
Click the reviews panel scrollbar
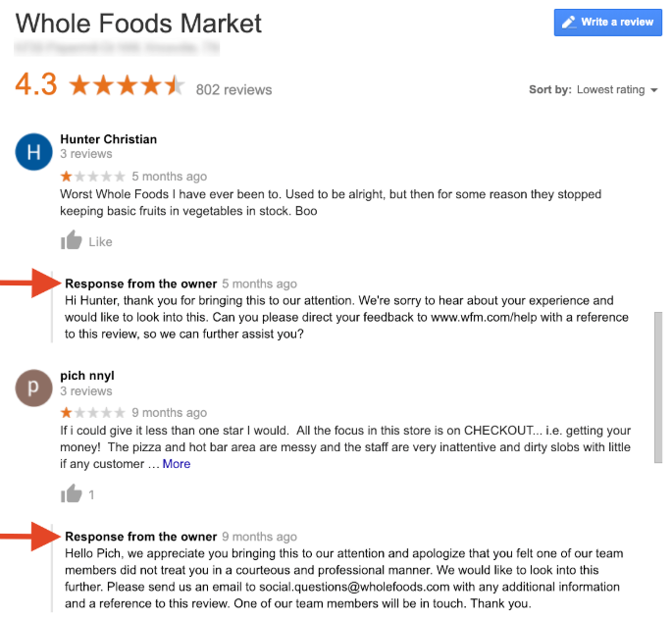click(658, 383)
